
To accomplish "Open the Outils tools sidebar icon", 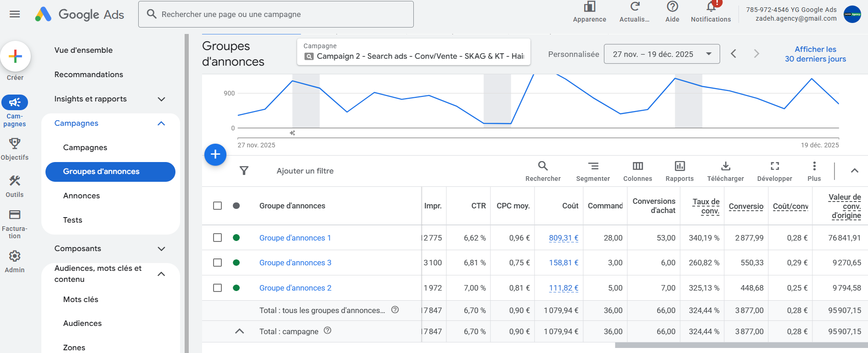I will (15, 181).
